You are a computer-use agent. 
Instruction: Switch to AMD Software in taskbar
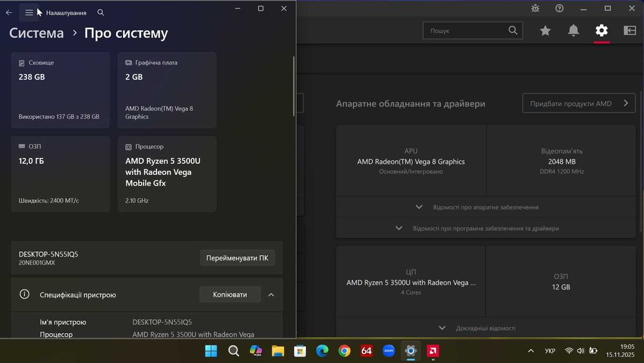433,351
